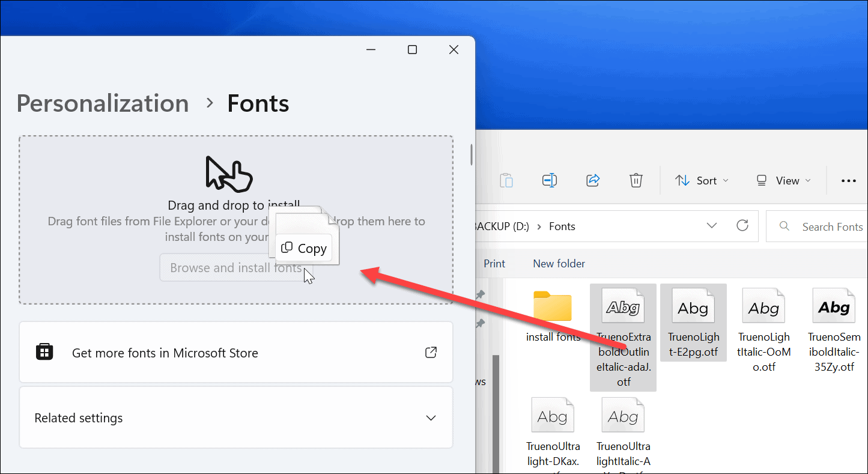Open the external link icon on the Store row
Screen dimensions: 868x474
tap(431, 352)
